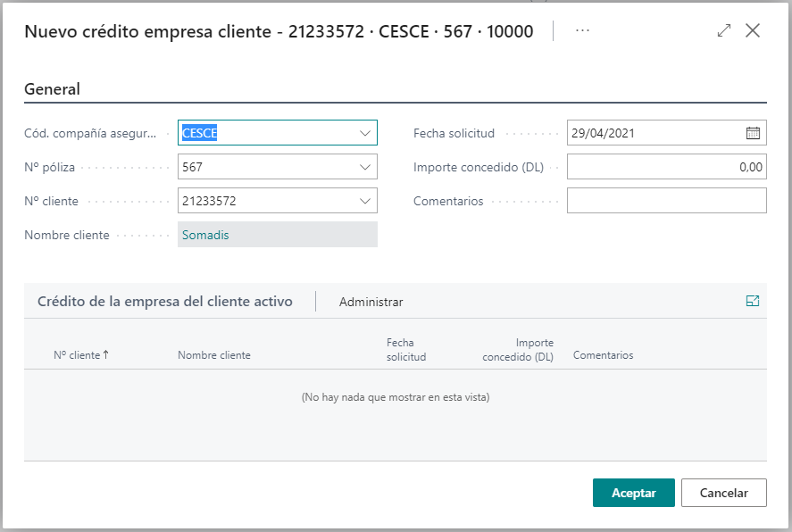This screenshot has width=792, height=532.
Task: Click the Importe concedido (DL) field
Action: (x=667, y=167)
